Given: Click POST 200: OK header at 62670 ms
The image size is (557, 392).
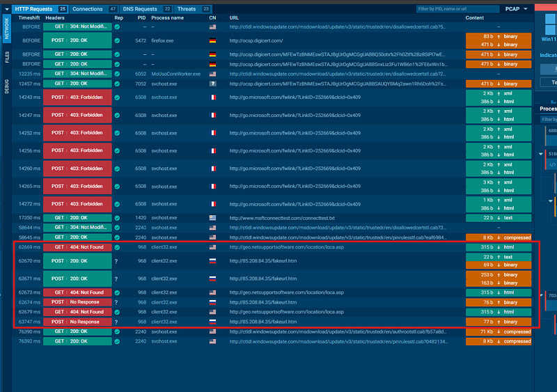Looking at the screenshot, I should (x=77, y=261).
